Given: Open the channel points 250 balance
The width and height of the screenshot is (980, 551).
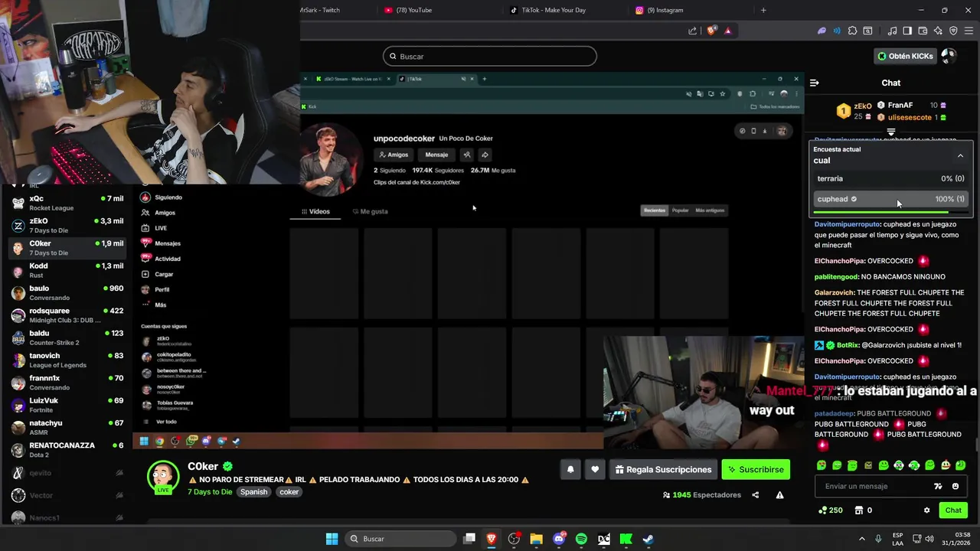Looking at the screenshot, I should click(830, 510).
